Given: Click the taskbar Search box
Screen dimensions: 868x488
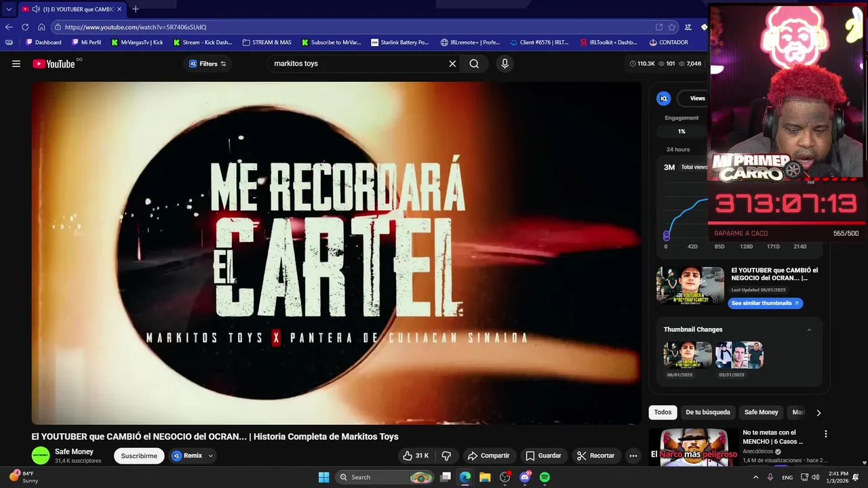Looking at the screenshot, I should coord(385,477).
